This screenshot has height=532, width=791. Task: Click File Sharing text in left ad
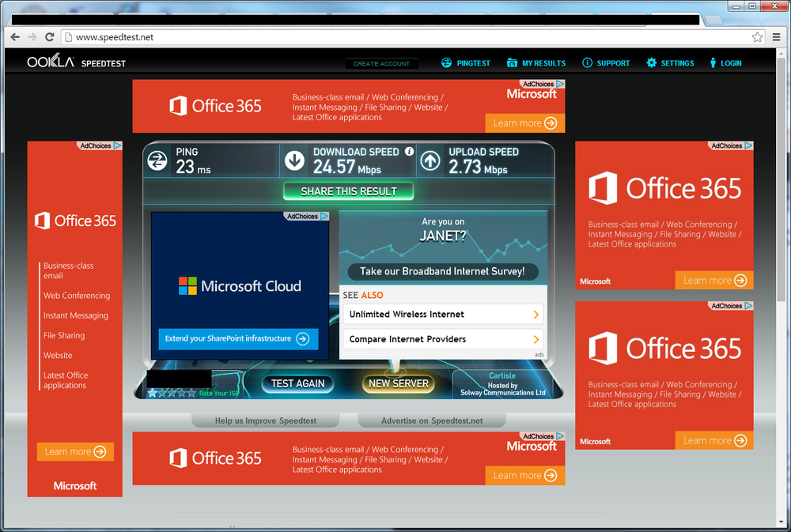(64, 335)
